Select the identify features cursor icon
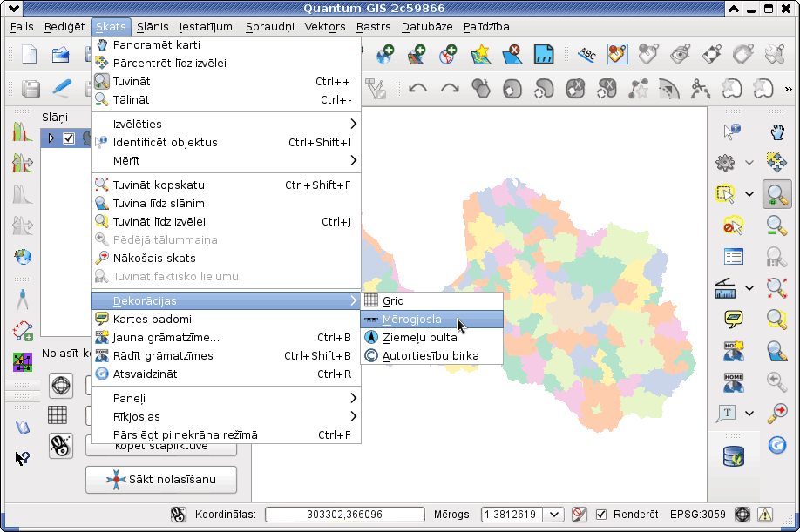The image size is (800, 532). (732, 132)
